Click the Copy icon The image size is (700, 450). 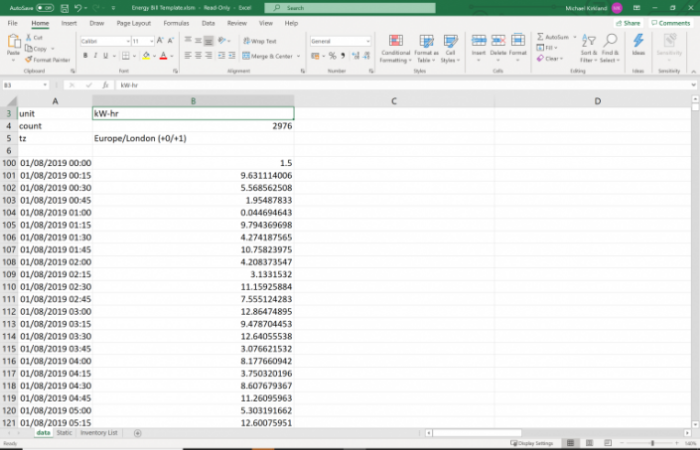click(x=29, y=48)
